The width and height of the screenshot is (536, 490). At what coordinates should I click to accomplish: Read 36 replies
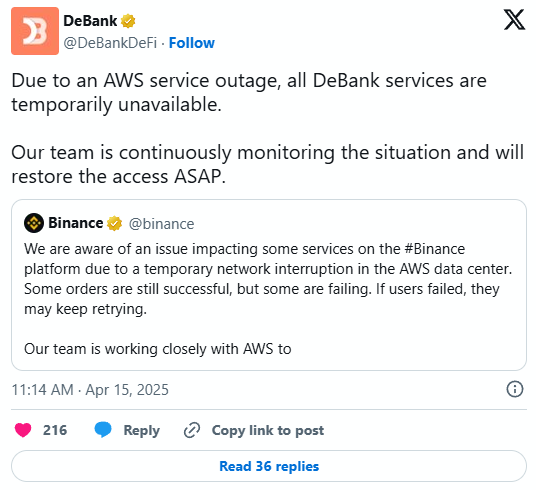tap(269, 466)
